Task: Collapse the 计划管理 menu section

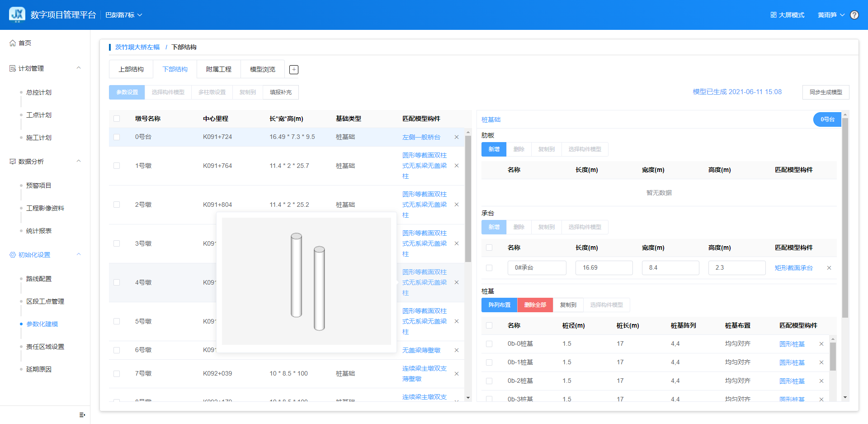Action: point(79,68)
